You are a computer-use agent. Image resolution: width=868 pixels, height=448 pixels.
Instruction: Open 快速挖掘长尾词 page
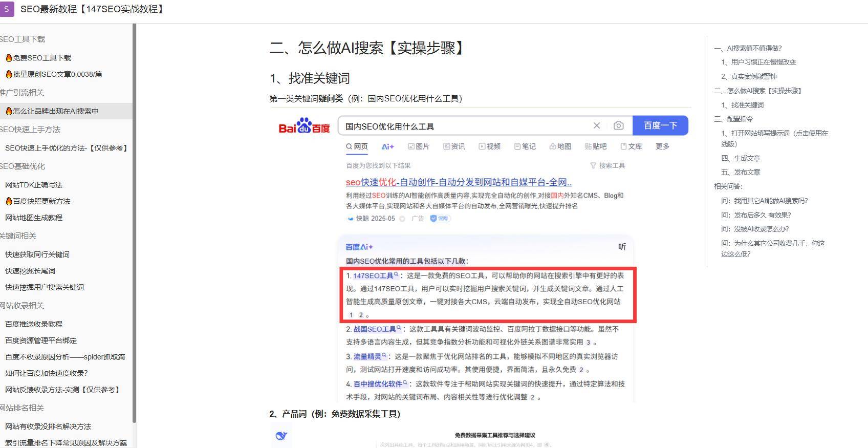click(x=30, y=271)
